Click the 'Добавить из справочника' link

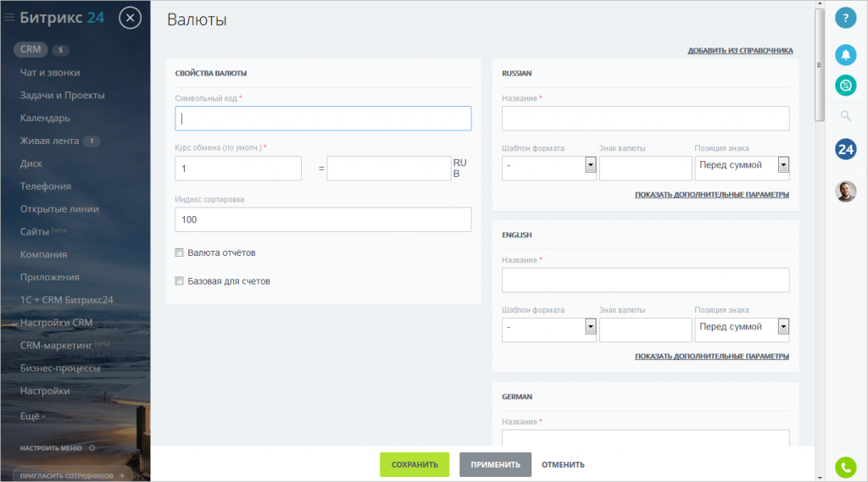click(740, 51)
